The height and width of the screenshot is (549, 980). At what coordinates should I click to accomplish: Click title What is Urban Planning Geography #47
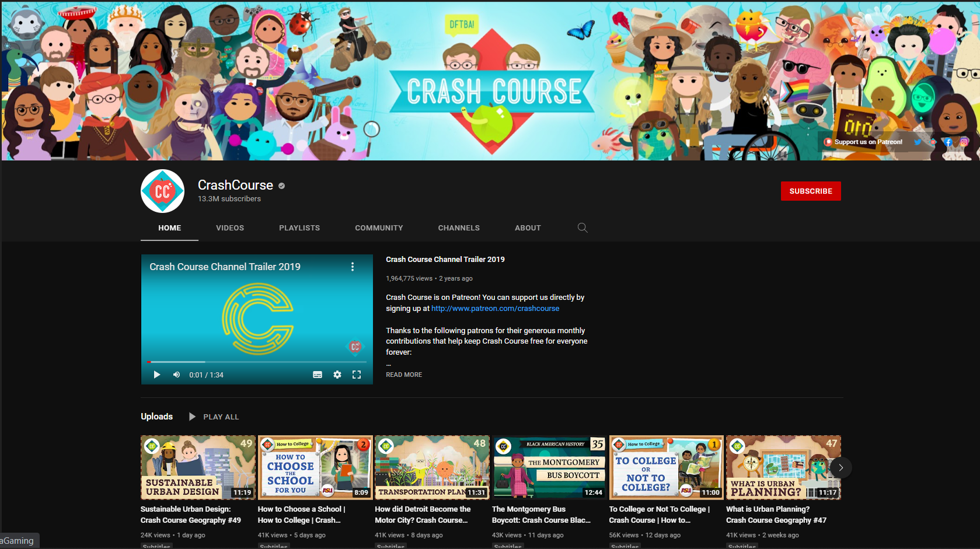point(776,515)
